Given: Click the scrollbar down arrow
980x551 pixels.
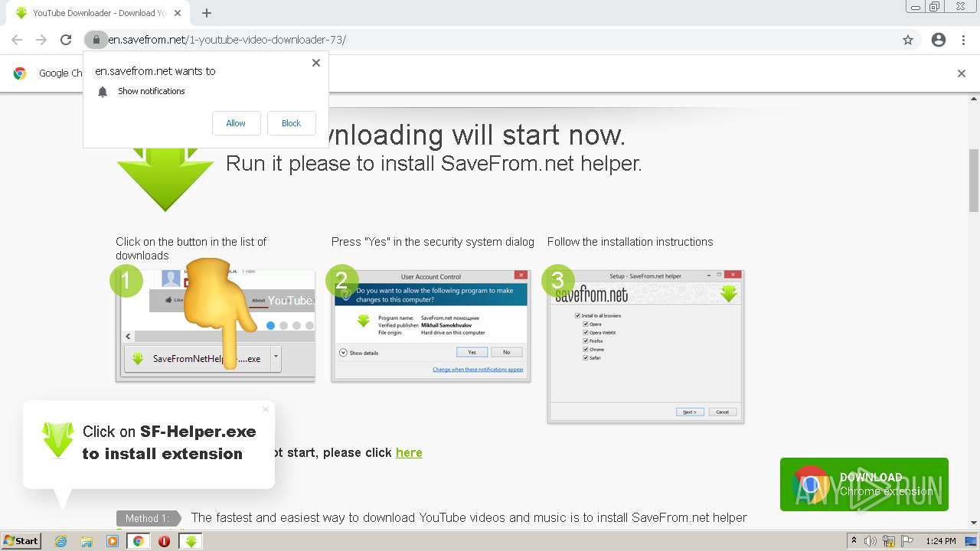Looking at the screenshot, I should 974,523.
